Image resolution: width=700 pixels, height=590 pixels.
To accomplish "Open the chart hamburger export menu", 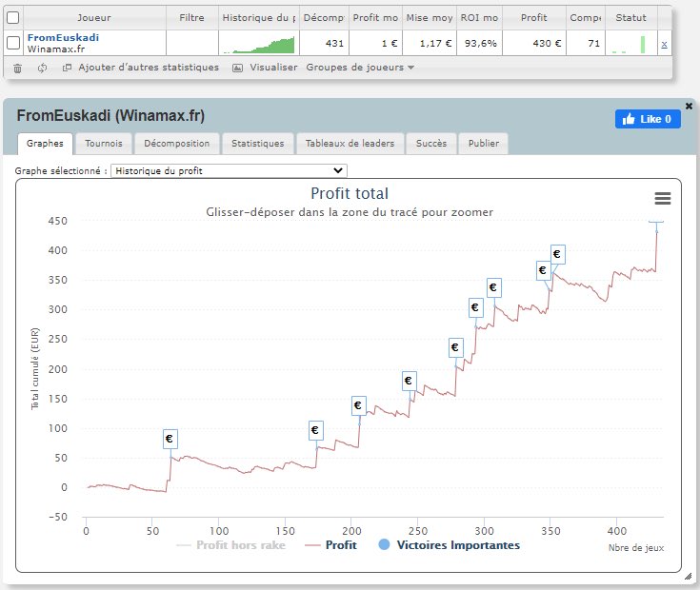I will point(663,198).
